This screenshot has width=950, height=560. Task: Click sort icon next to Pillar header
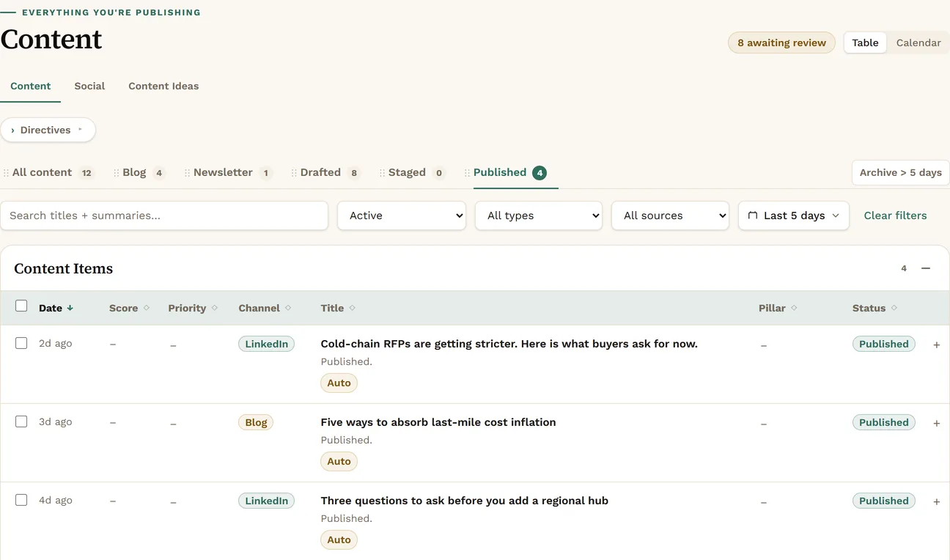pos(794,308)
